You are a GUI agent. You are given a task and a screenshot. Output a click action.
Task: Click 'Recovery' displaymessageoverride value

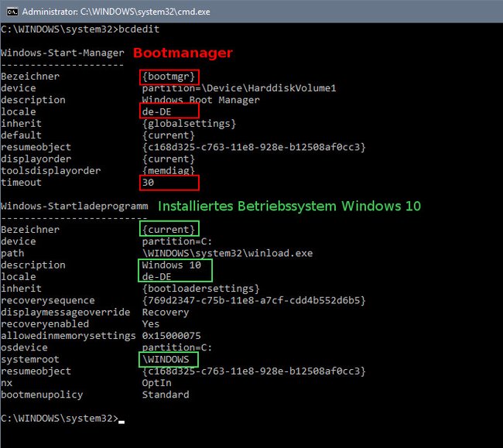click(166, 313)
